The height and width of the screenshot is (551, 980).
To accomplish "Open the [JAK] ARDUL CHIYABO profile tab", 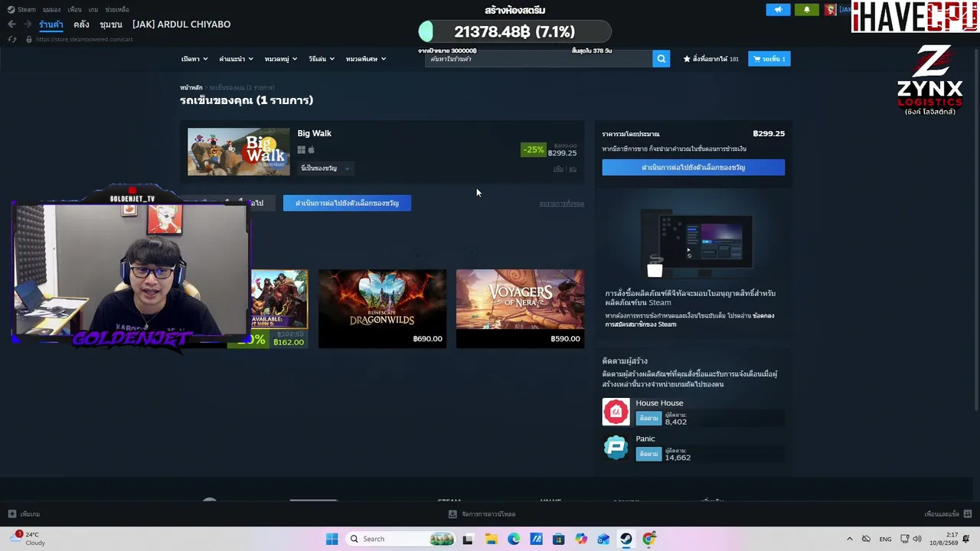I will pyautogui.click(x=181, y=24).
